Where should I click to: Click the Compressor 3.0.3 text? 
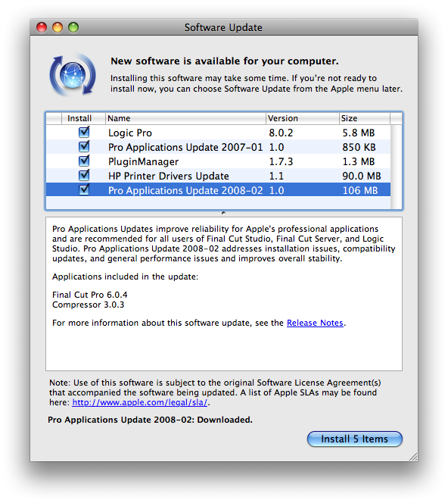tap(88, 305)
